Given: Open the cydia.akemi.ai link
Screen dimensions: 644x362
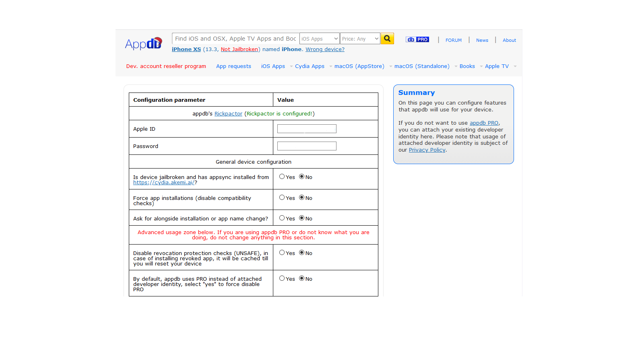Looking at the screenshot, I should 164,183.
